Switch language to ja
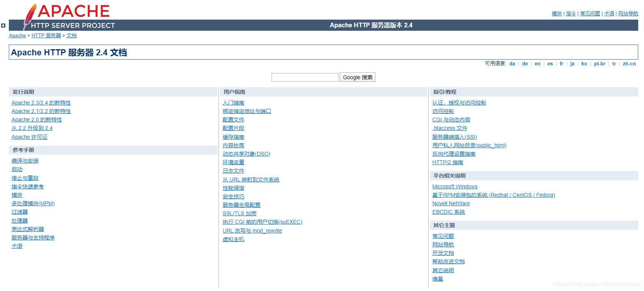This screenshot has height=291, width=644. coord(572,64)
